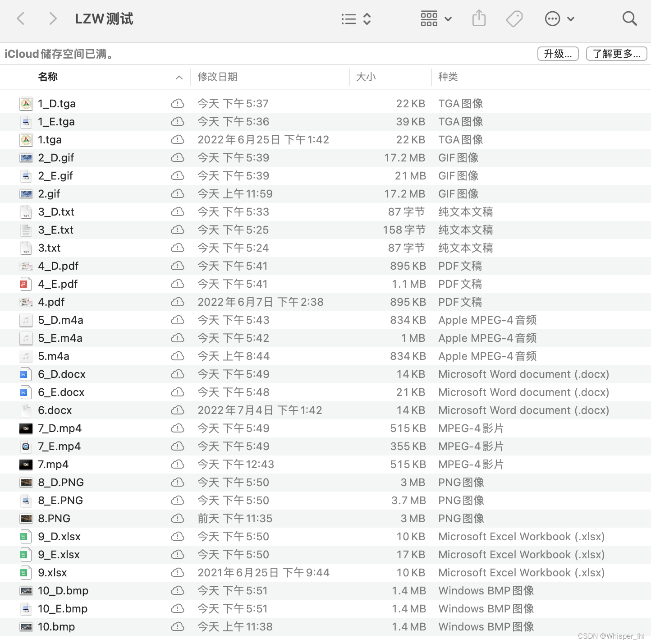The width and height of the screenshot is (651, 644).
Task: Click the 10_D.bmp thumbnail icon
Action: (26, 591)
